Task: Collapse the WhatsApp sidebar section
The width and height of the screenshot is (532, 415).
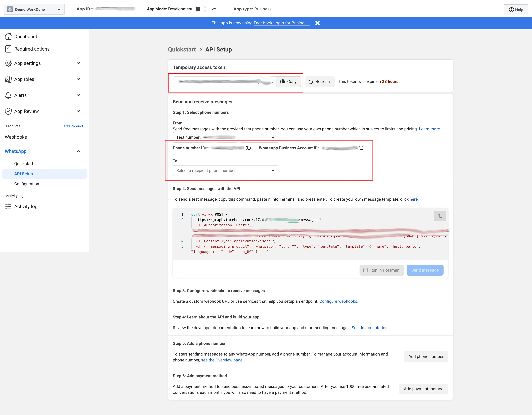Action: [x=78, y=151]
